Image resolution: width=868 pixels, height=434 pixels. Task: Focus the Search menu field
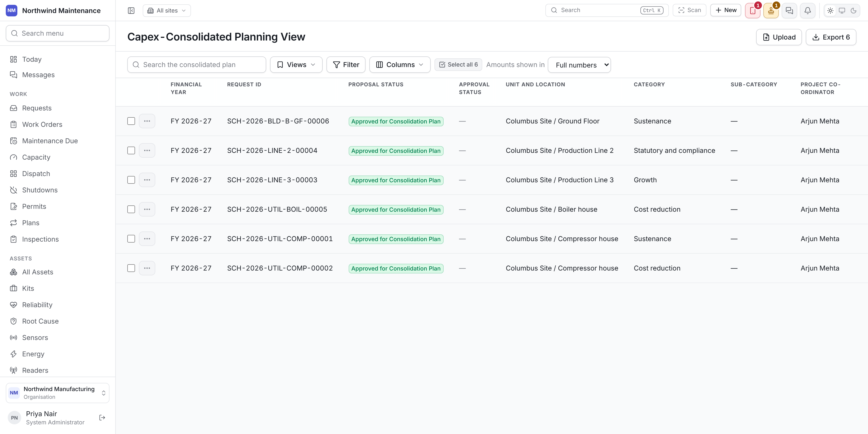point(58,33)
